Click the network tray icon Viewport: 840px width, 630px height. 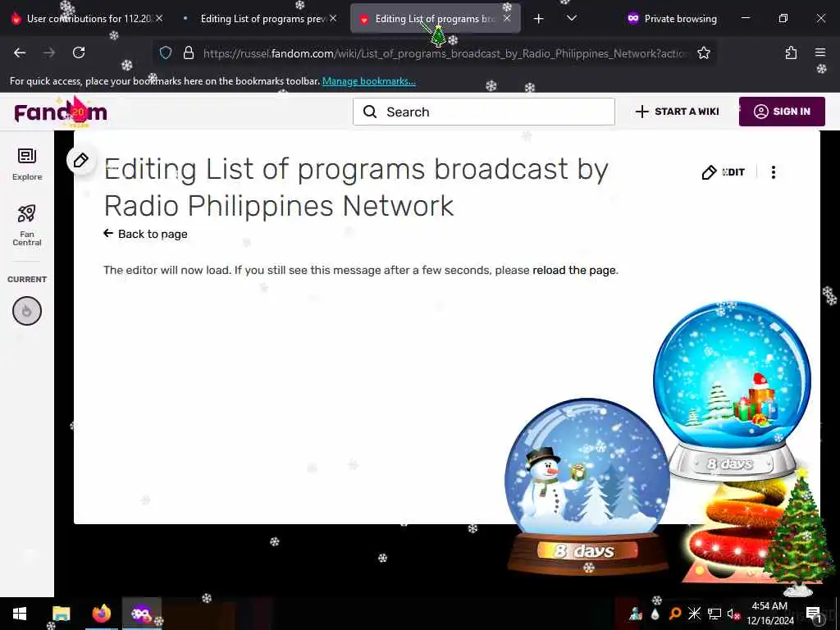click(714, 614)
